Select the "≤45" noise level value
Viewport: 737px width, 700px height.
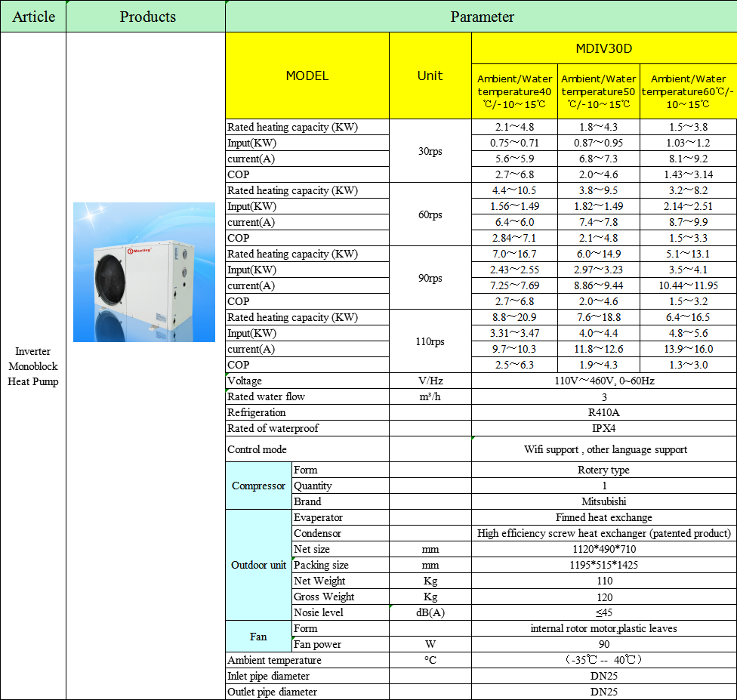point(604,612)
